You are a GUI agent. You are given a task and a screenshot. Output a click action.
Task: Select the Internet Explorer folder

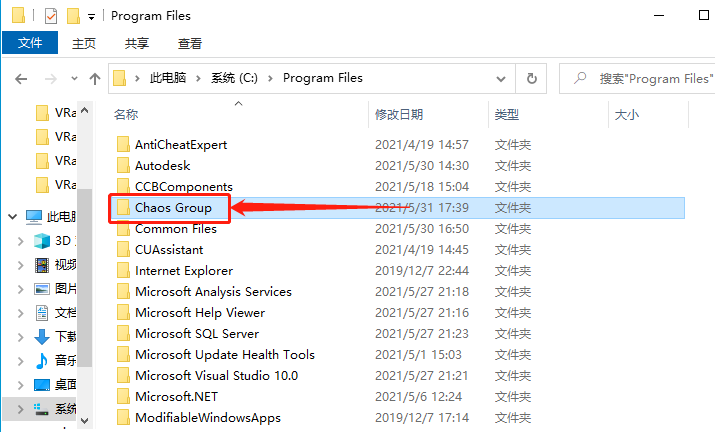(184, 271)
